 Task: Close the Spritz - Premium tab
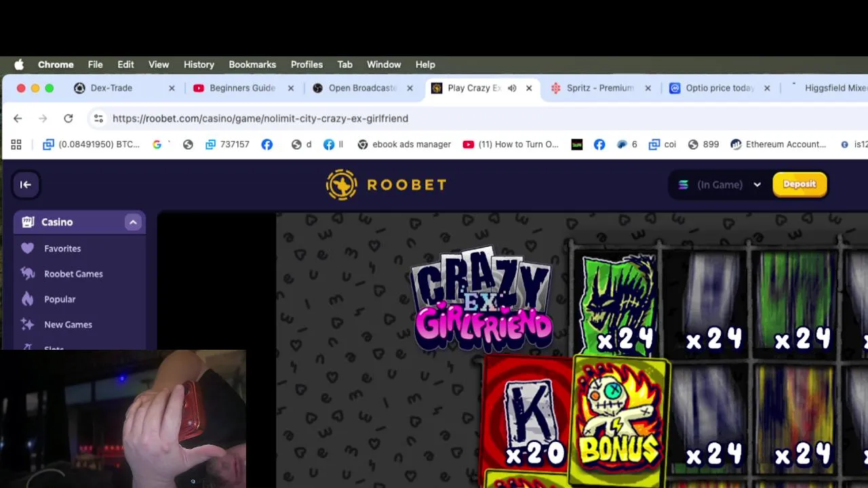point(648,88)
